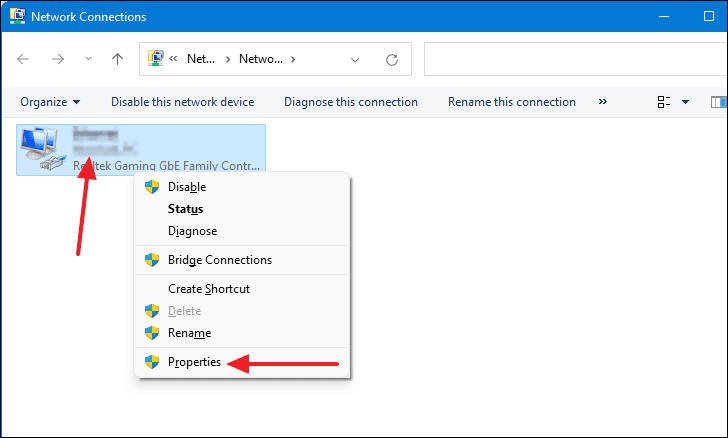Image resolution: width=728 pixels, height=438 pixels.
Task: Choose Properties from the context menu
Action: click(x=194, y=362)
